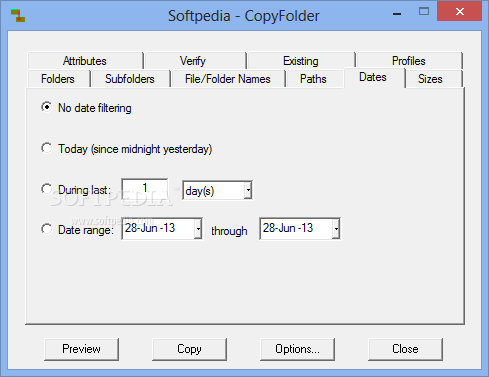The height and width of the screenshot is (377, 489).
Task: Open the Subfolders tab
Action: click(x=130, y=79)
